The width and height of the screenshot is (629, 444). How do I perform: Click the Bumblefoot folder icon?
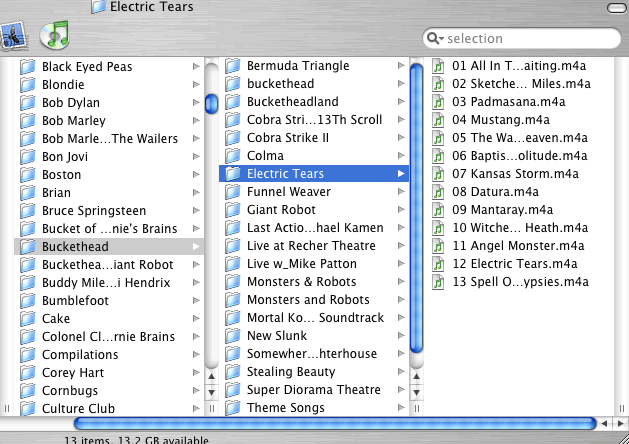(28, 300)
